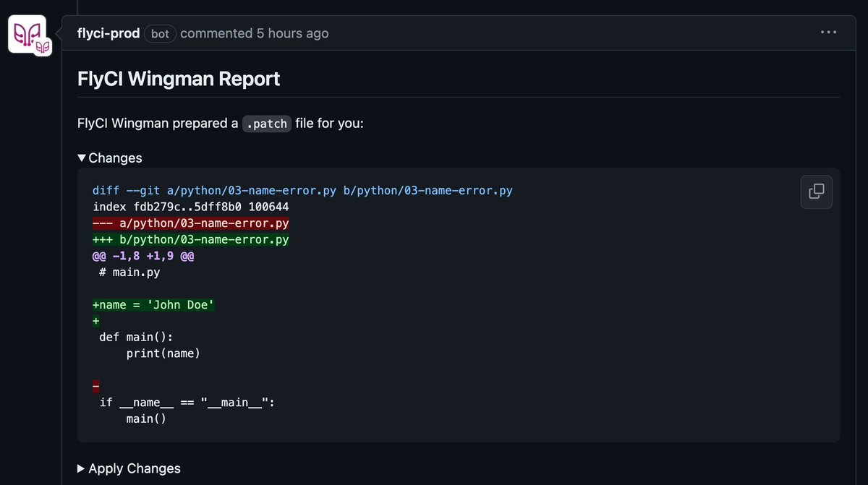The width and height of the screenshot is (868, 485).
Task: Click the .patch inline code label
Action: pyautogui.click(x=266, y=124)
